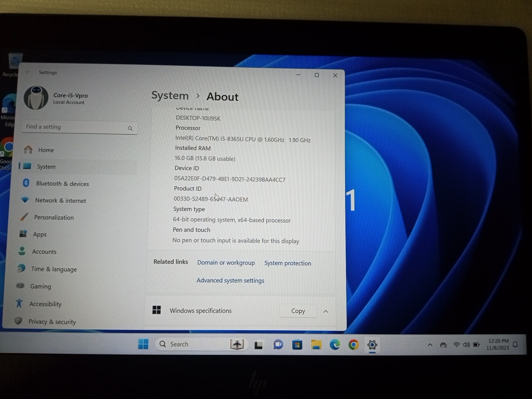Click inside the Find a setting field
Viewport: 532px width, 399px height.
[79, 127]
